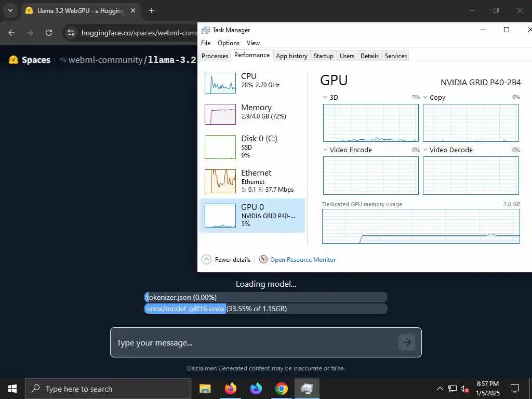Viewport: 532px width, 399px height.
Task: Select the Llama 3.2 WebGPU browser tab
Action: tap(81, 10)
